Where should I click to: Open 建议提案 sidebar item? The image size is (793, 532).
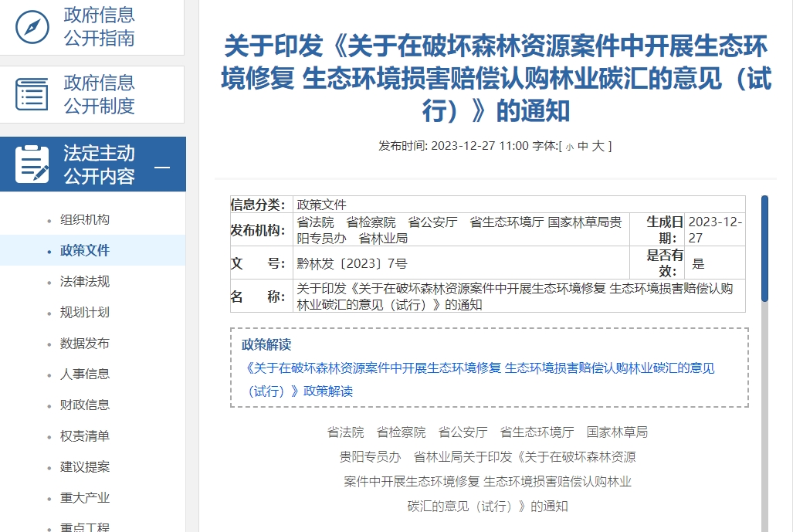[84, 466]
